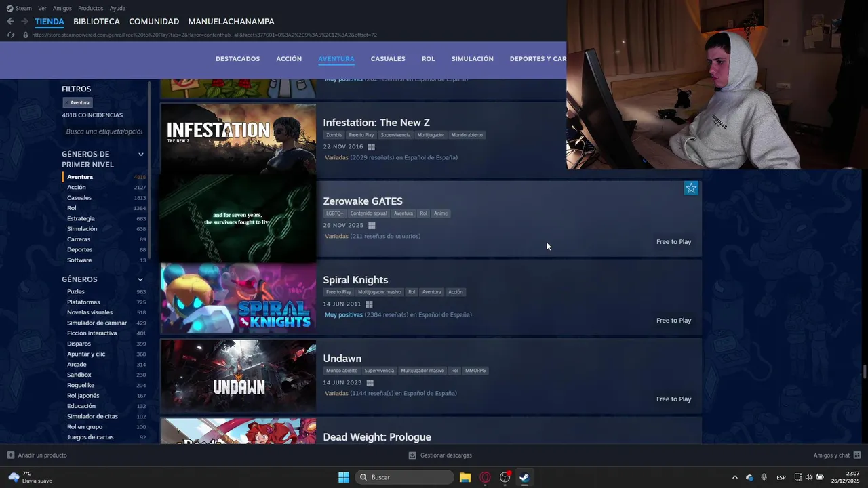Open the CASUALES genre tab
Image resolution: width=868 pixels, height=488 pixels.
coord(388,59)
